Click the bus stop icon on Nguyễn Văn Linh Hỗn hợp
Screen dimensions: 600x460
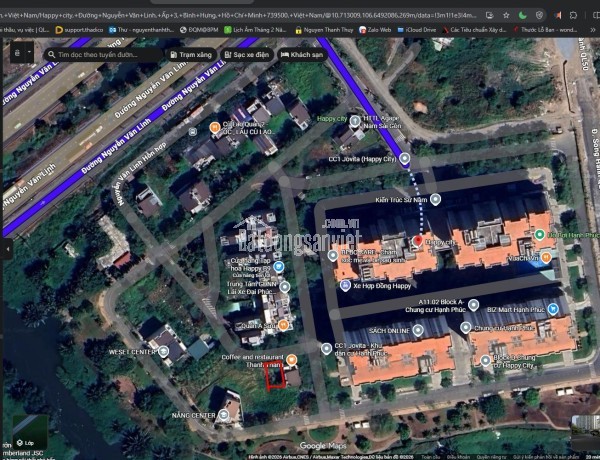193,132
